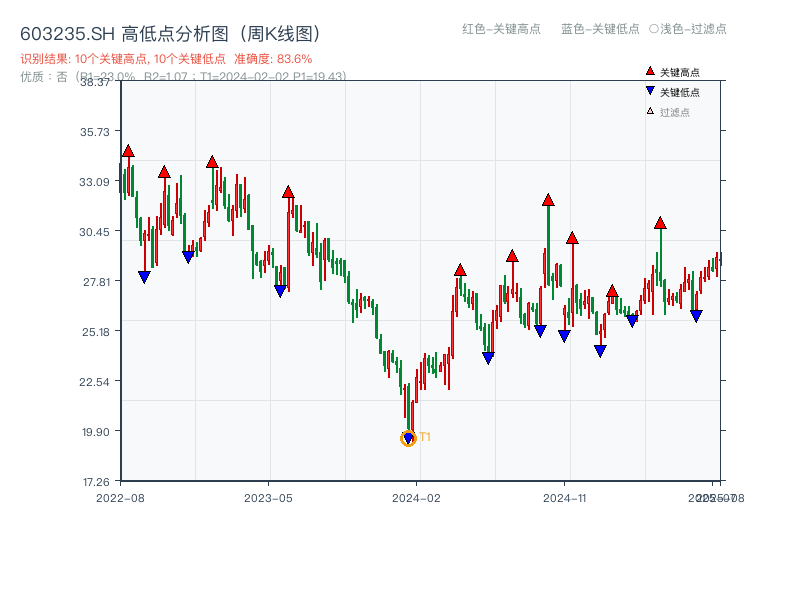This screenshot has height=600, width=800.
Task: Select the last blue low marker before 2025-07
Action: tap(696, 316)
